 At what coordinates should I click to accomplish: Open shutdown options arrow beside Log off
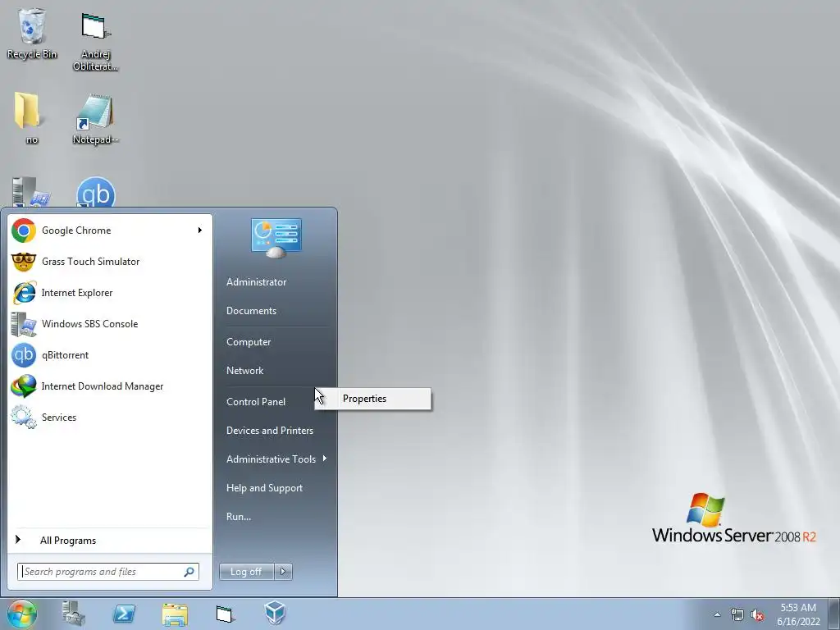283,572
